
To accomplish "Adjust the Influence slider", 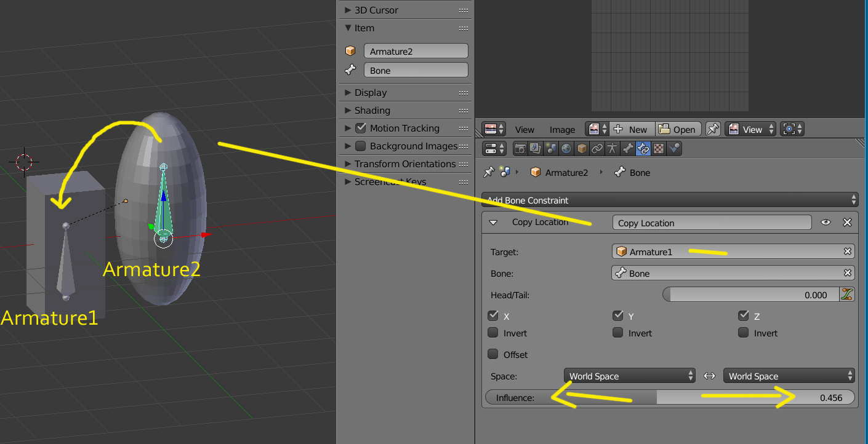I will pyautogui.click(x=670, y=397).
